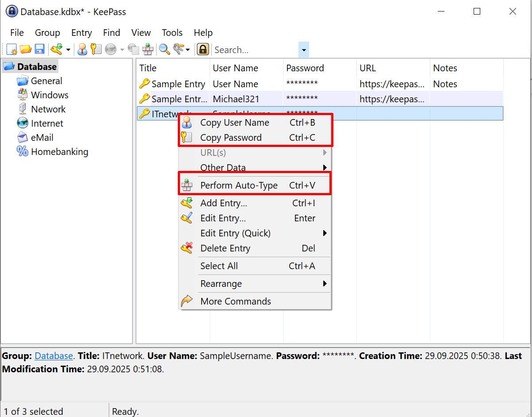Image resolution: width=532 pixels, height=417 pixels.
Task: Lock the workspace using the padlock icon
Action: click(x=203, y=49)
